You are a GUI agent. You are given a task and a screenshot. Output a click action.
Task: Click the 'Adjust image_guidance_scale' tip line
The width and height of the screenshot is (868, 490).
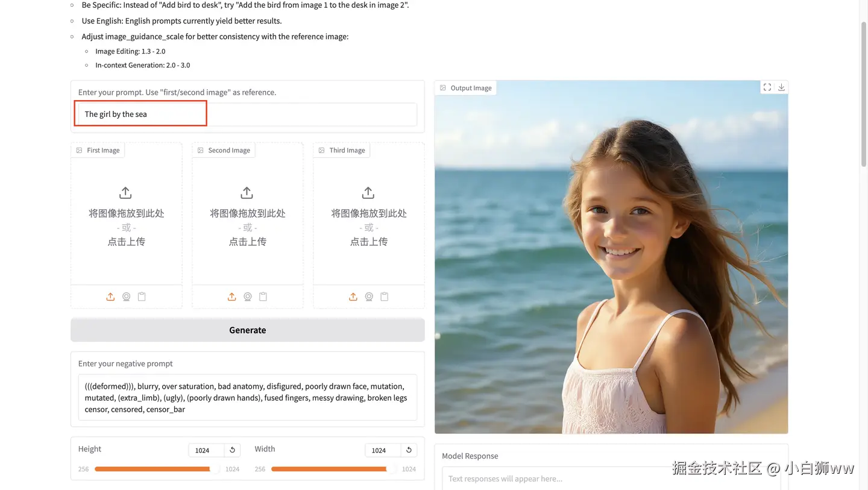click(215, 36)
